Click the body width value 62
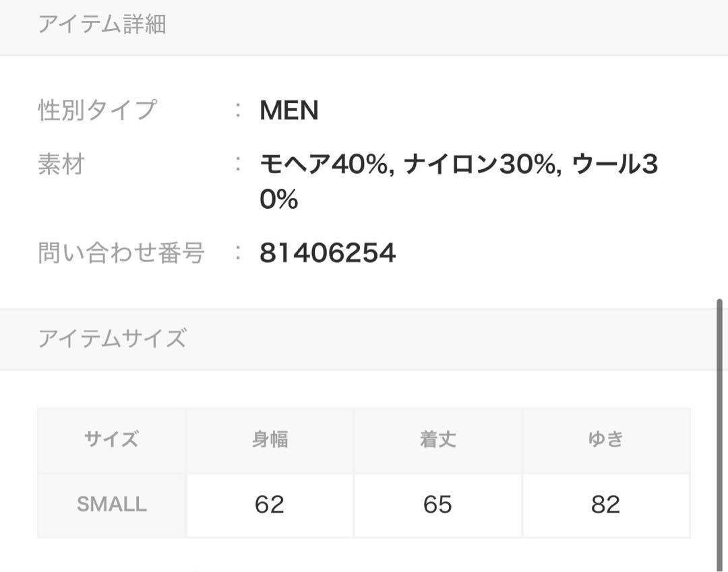Screen dimensions: 728x572 click(x=270, y=505)
